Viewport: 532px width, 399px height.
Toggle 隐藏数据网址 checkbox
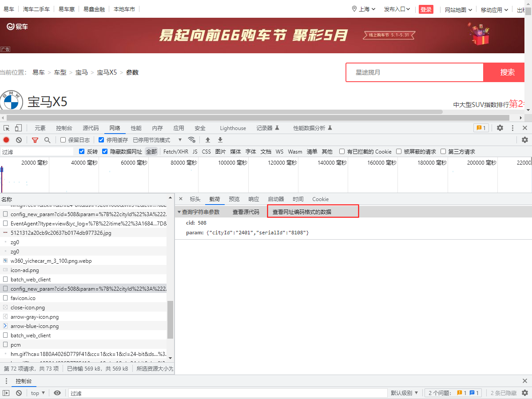(x=105, y=151)
